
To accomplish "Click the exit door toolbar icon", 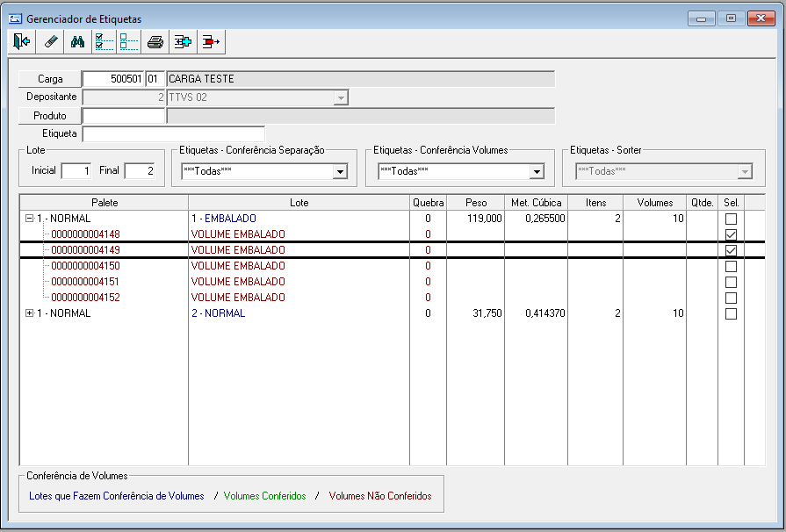I will point(22,41).
